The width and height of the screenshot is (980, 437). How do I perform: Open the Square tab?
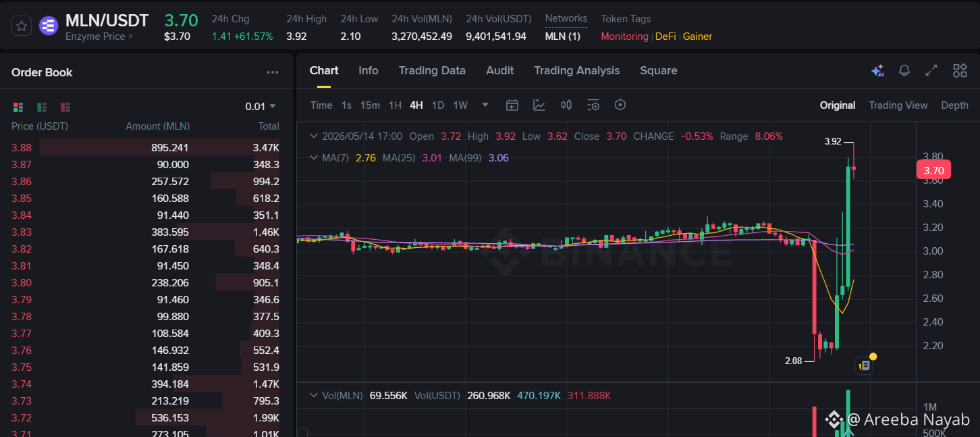click(659, 70)
